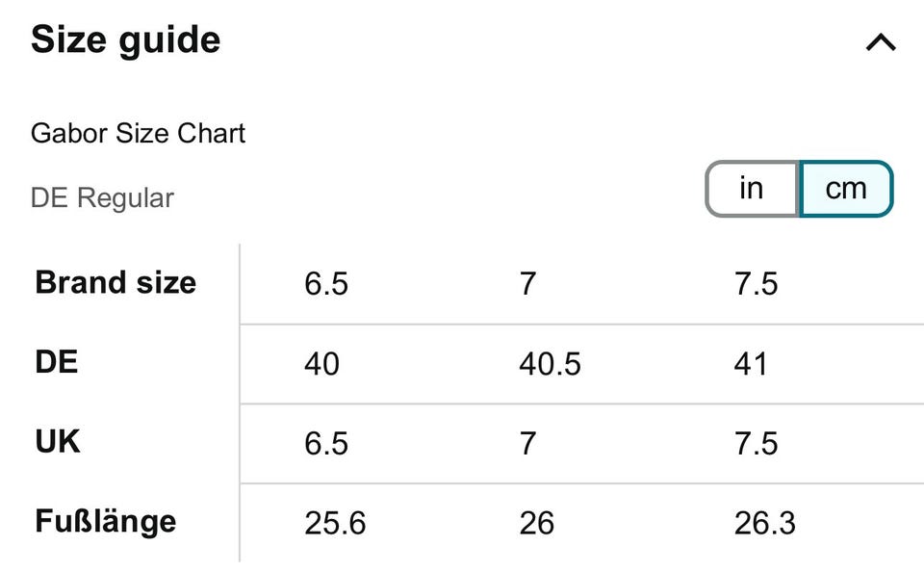Switch units to inches
This screenshot has width=924, height=572.
coord(752,188)
